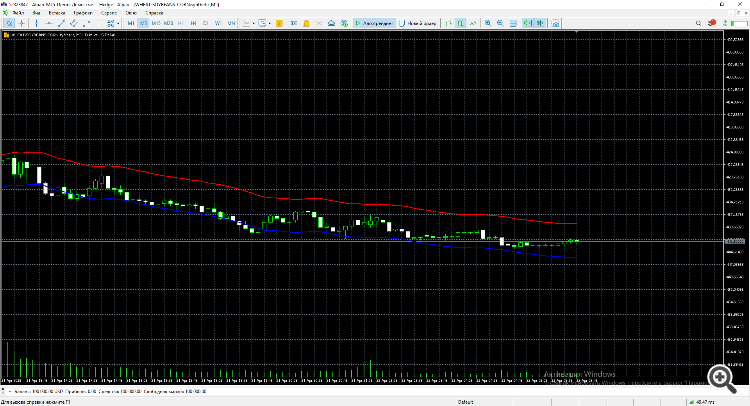750x406 pixels.
Task: Switch to candlestick chart display
Action: pyautogui.click(x=461, y=23)
